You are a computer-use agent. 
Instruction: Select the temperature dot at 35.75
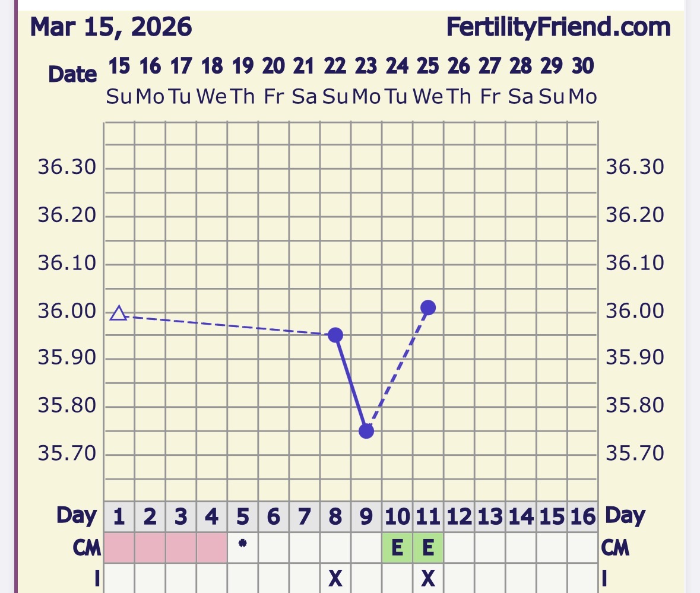click(x=366, y=431)
